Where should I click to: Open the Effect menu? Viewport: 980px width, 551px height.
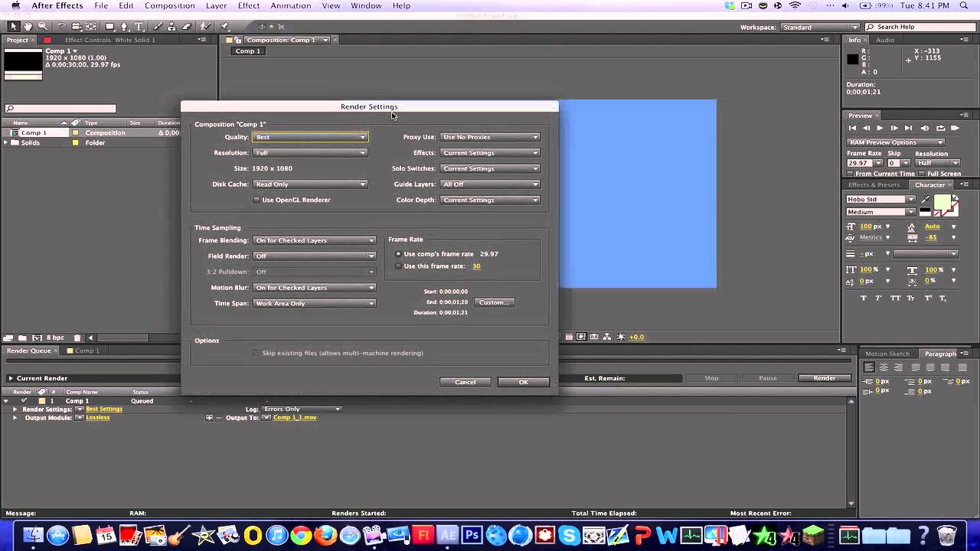[249, 5]
